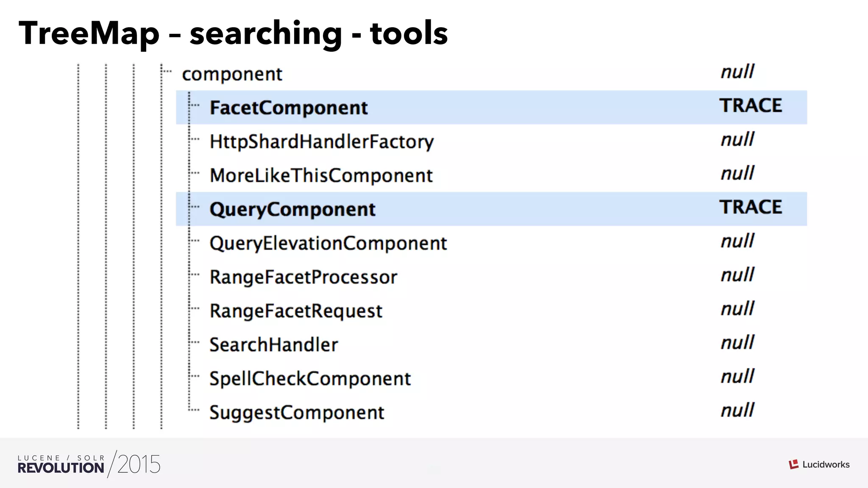Select the QueryComponent logger row

click(491, 209)
